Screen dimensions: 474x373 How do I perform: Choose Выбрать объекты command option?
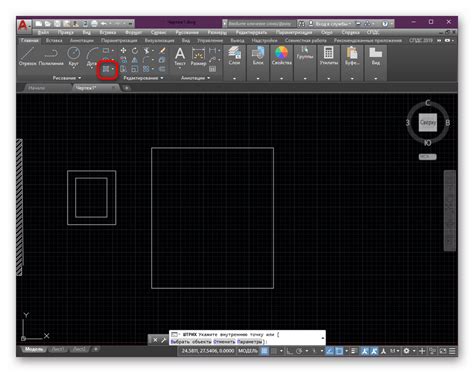191,342
